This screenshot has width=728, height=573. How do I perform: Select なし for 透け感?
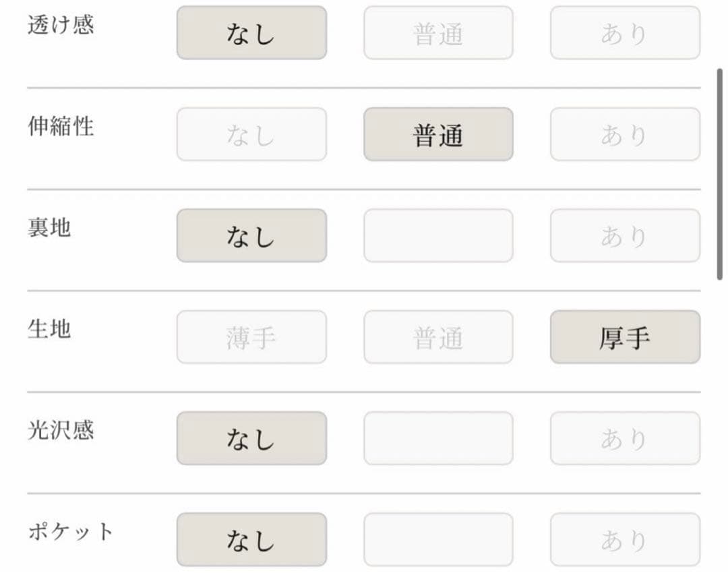[251, 33]
